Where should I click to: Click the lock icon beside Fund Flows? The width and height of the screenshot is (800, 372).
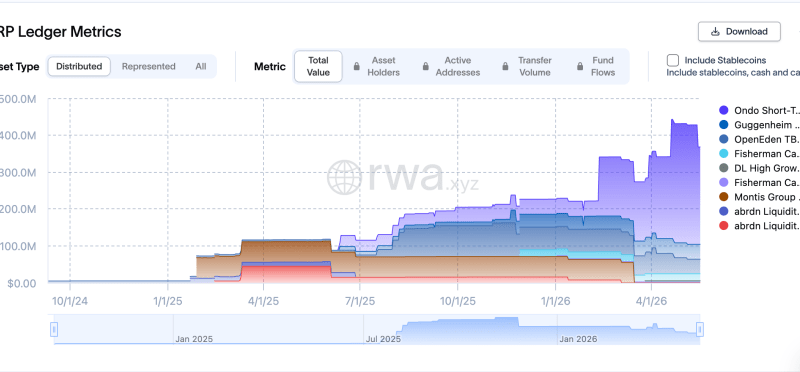[x=580, y=66]
